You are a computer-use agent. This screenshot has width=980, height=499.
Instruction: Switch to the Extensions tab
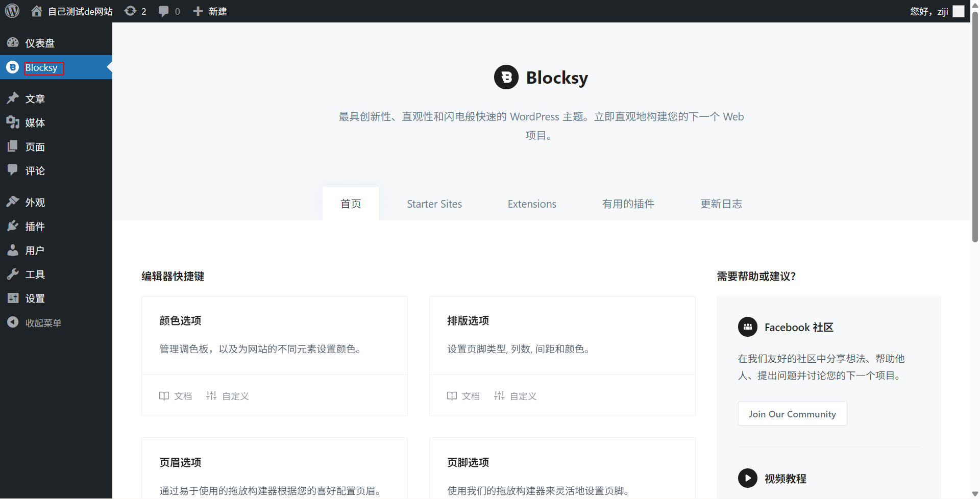pos(532,204)
